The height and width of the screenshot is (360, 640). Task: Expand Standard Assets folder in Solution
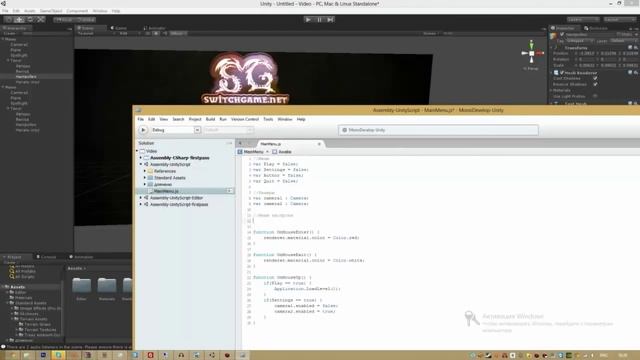point(145,178)
